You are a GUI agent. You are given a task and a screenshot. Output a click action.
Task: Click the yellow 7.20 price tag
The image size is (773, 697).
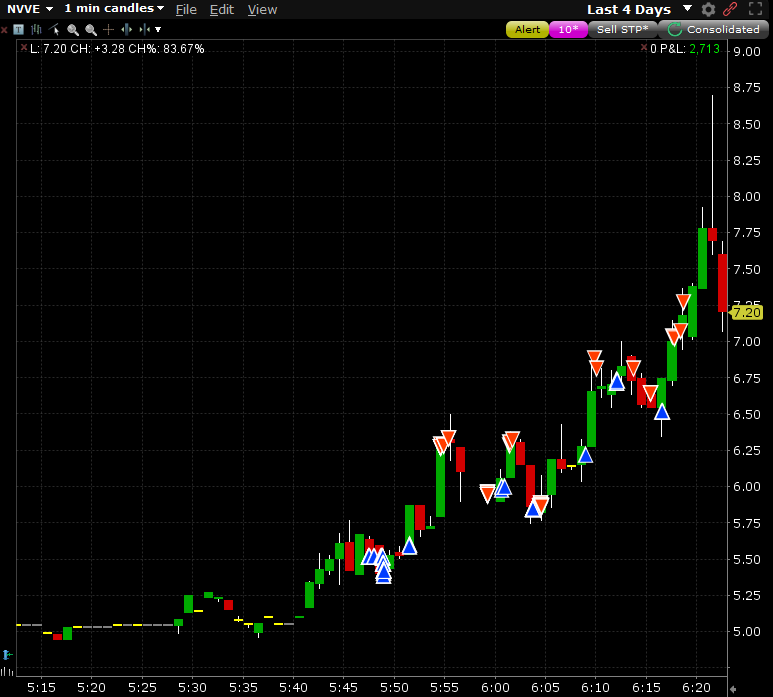(x=746, y=313)
